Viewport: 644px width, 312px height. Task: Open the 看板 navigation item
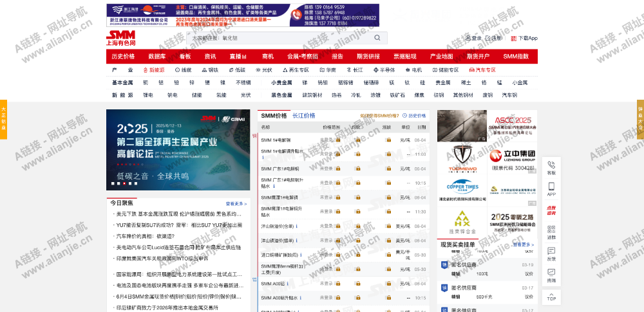(x=185, y=56)
